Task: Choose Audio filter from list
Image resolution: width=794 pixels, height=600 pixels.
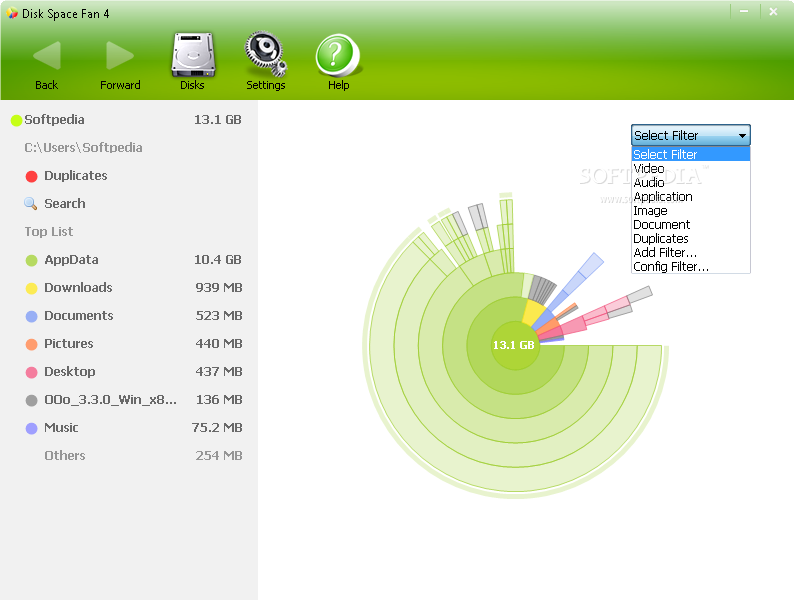Action: tap(691, 182)
